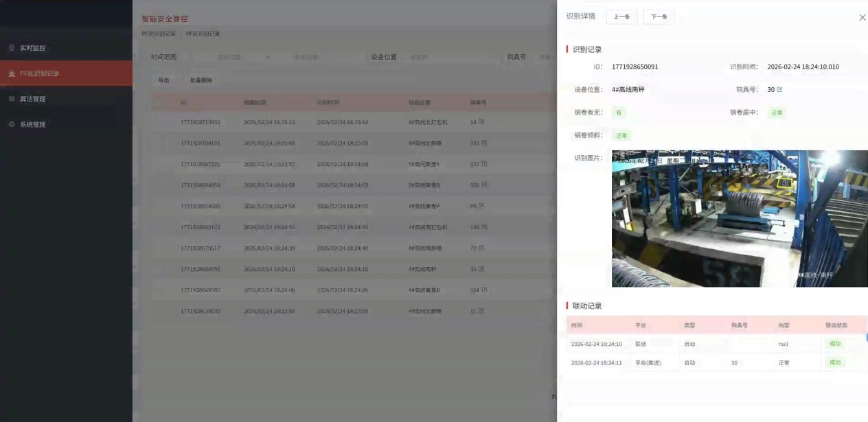Open the PF区识别记录 menu item
Screen dimensions: 868x422
click(39, 73)
